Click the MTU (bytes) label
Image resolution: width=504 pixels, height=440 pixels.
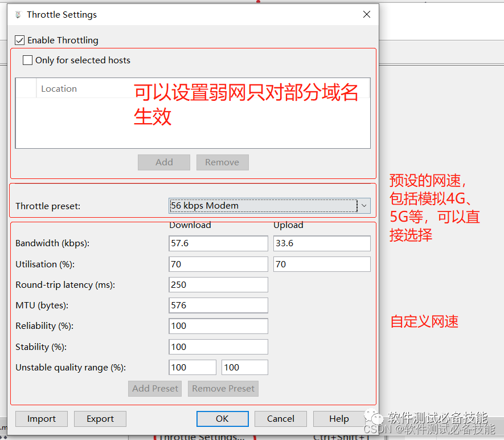42,305
